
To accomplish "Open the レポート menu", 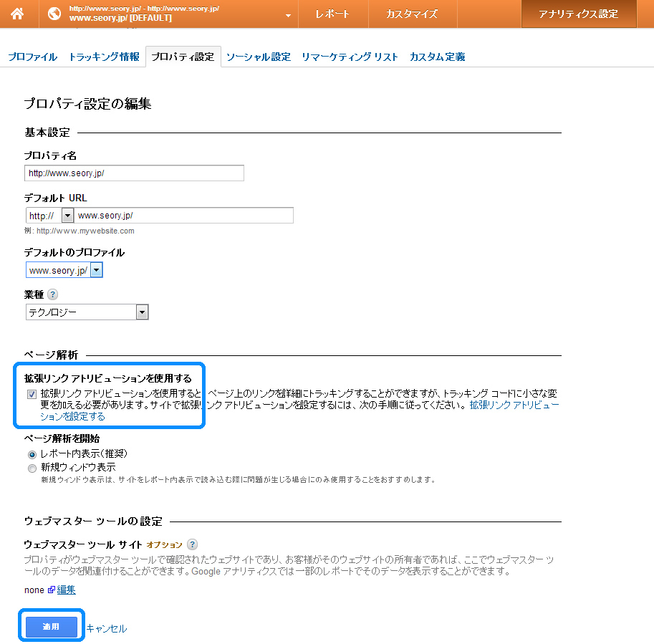I will [x=333, y=14].
